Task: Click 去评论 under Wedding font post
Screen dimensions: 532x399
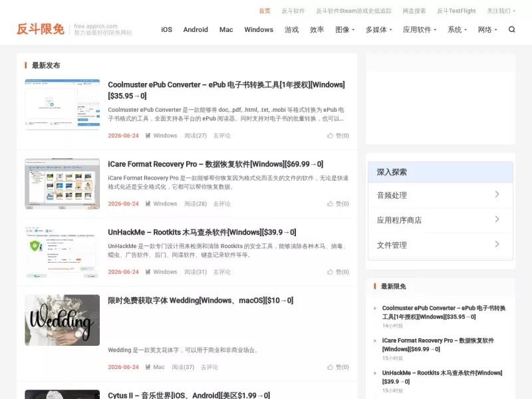Action: click(x=209, y=368)
